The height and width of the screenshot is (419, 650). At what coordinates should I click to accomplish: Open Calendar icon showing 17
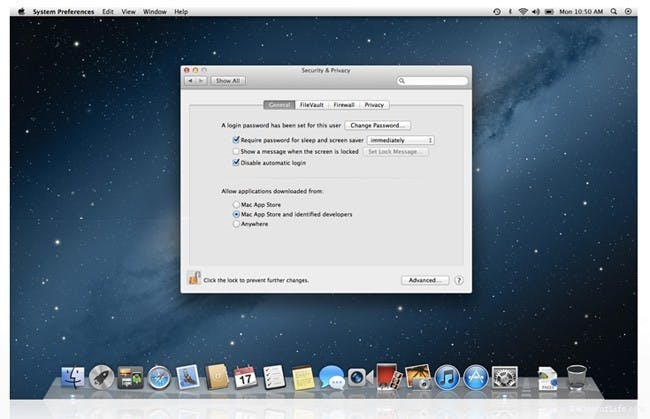(x=245, y=377)
